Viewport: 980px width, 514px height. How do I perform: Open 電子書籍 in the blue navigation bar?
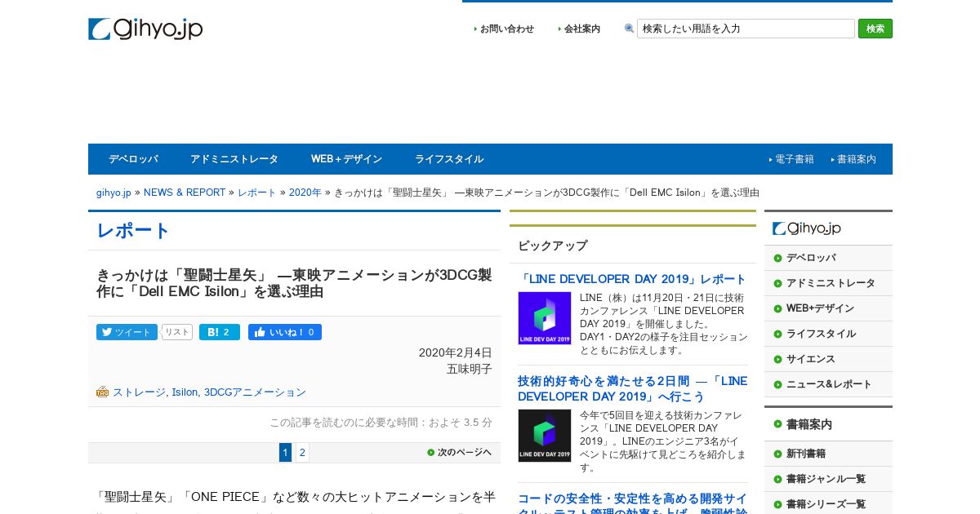click(795, 159)
